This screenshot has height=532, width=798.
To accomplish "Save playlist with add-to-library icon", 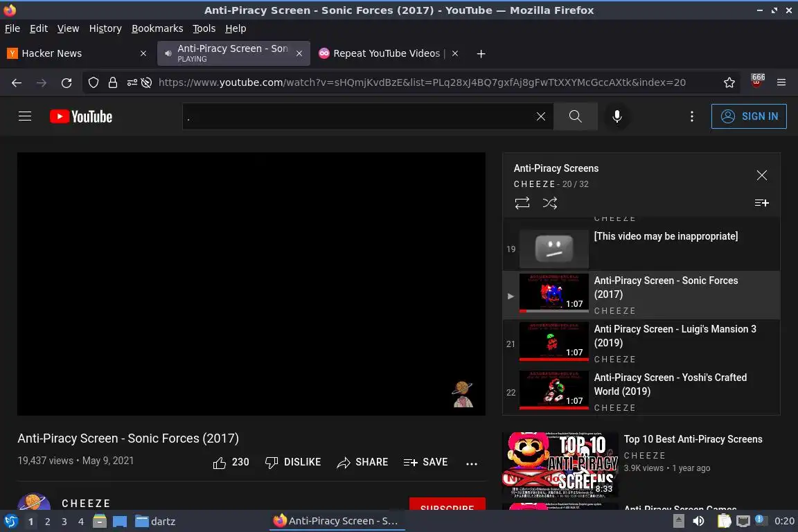I will click(x=761, y=203).
